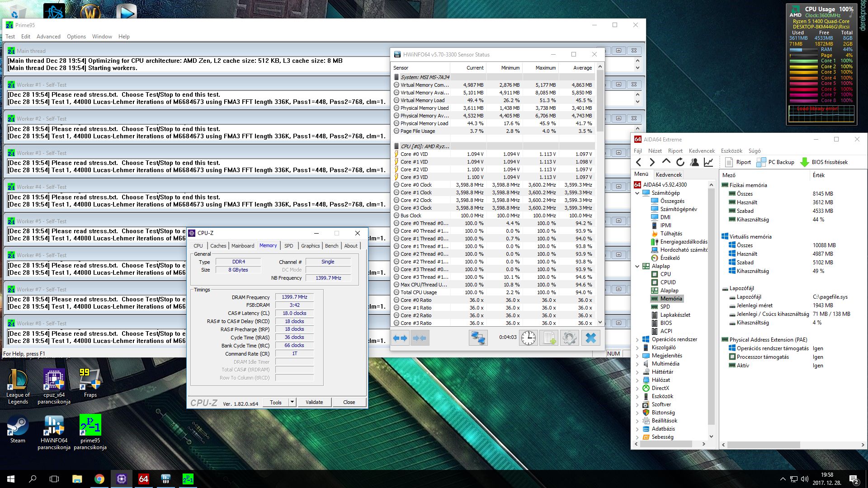Viewport: 868px width, 488px height.
Task: Open Google Chrome from the taskbar
Action: click(x=99, y=479)
